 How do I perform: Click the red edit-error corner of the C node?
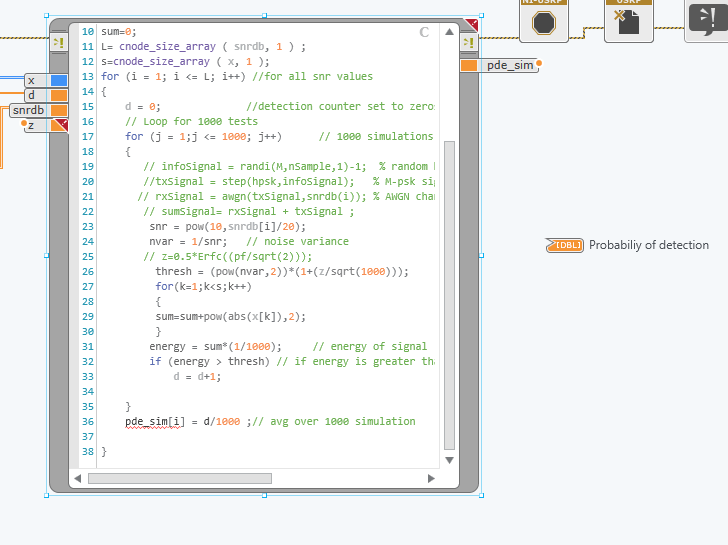pyautogui.click(x=472, y=25)
